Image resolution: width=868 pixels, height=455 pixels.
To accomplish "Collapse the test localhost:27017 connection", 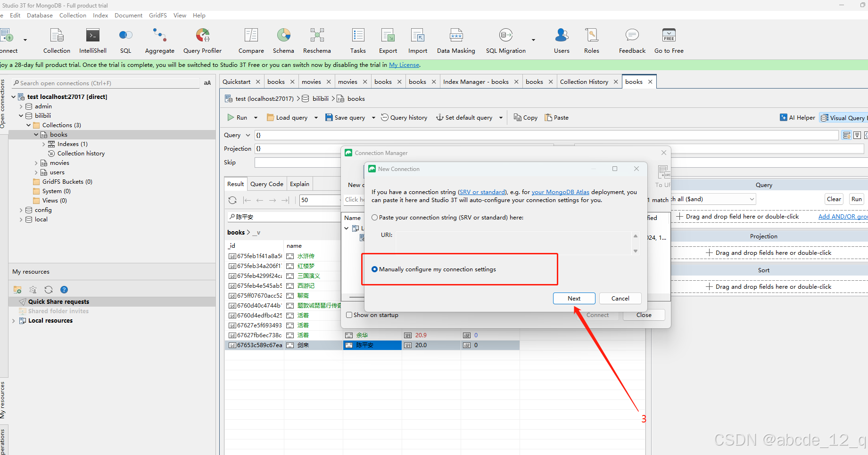I will pos(14,97).
